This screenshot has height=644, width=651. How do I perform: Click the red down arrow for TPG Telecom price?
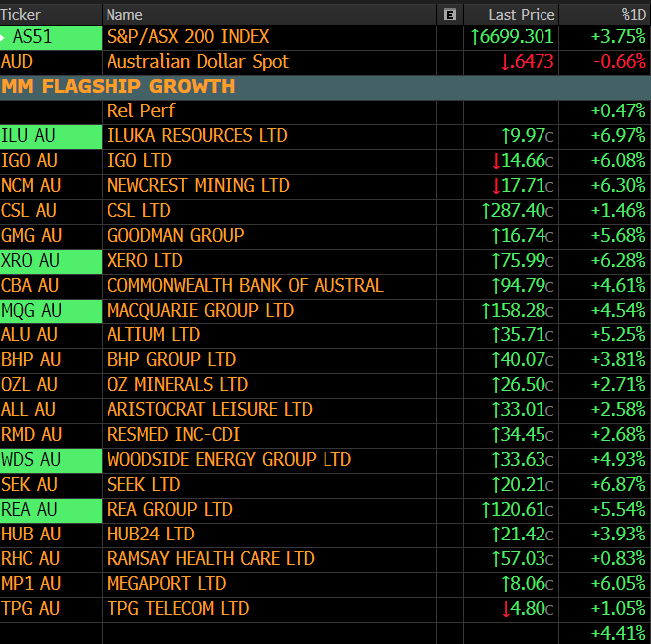coord(506,608)
